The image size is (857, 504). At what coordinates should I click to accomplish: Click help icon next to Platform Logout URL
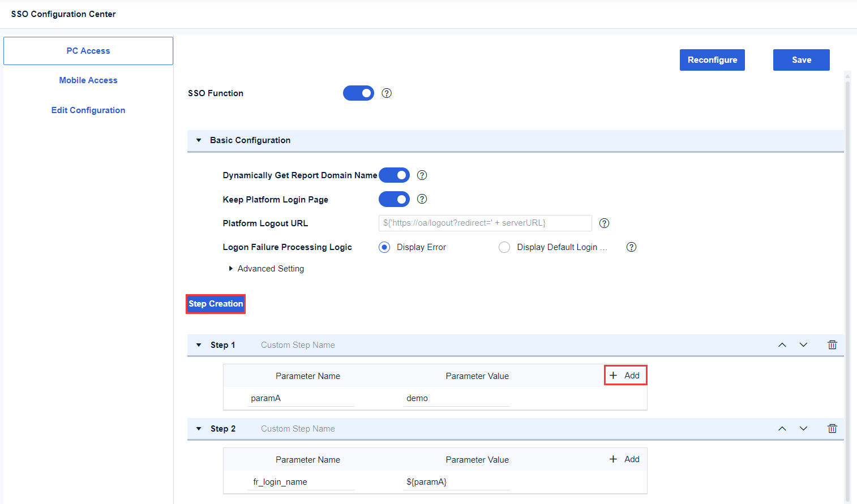604,223
